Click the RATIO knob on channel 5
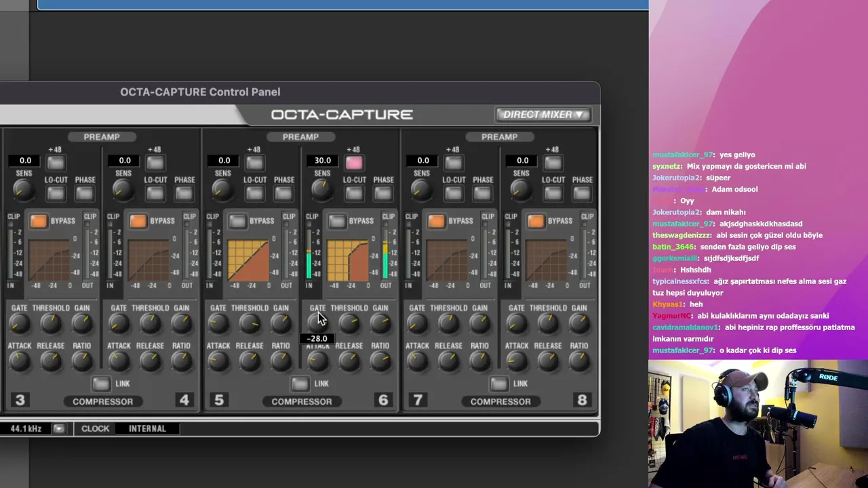868x488 pixels. click(281, 361)
